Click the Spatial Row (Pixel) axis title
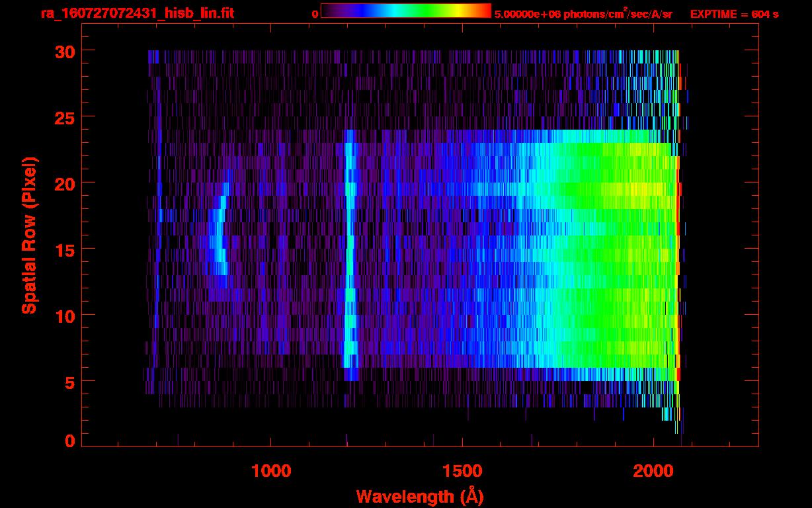The image size is (812, 508). (x=29, y=235)
